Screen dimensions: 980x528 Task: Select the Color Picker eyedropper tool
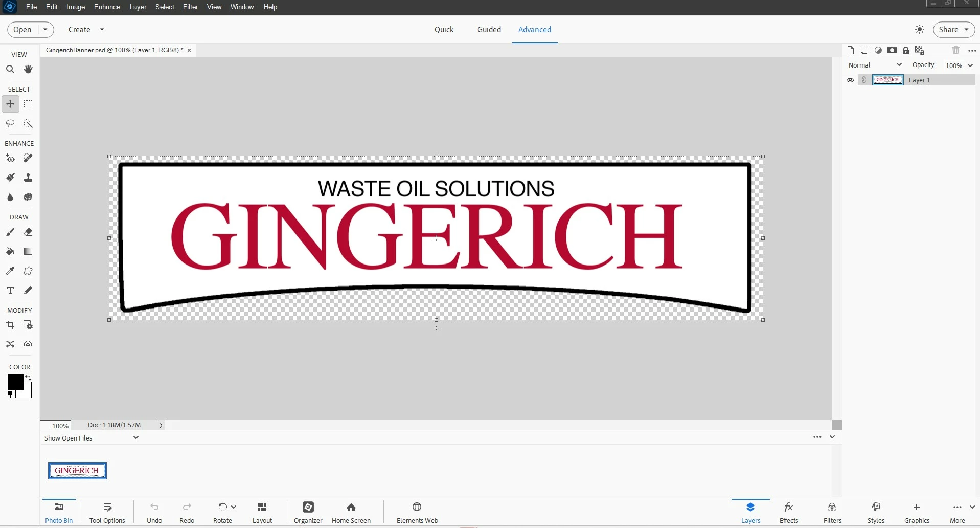tap(10, 271)
